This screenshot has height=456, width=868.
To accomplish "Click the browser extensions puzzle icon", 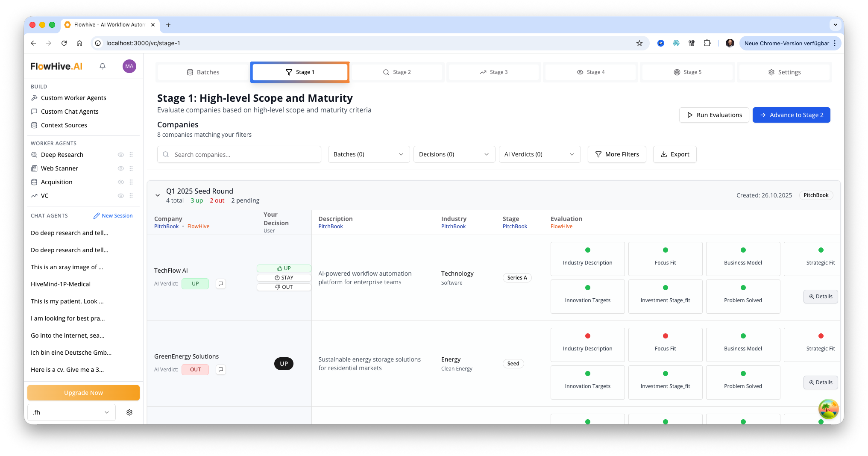I will coord(707,43).
